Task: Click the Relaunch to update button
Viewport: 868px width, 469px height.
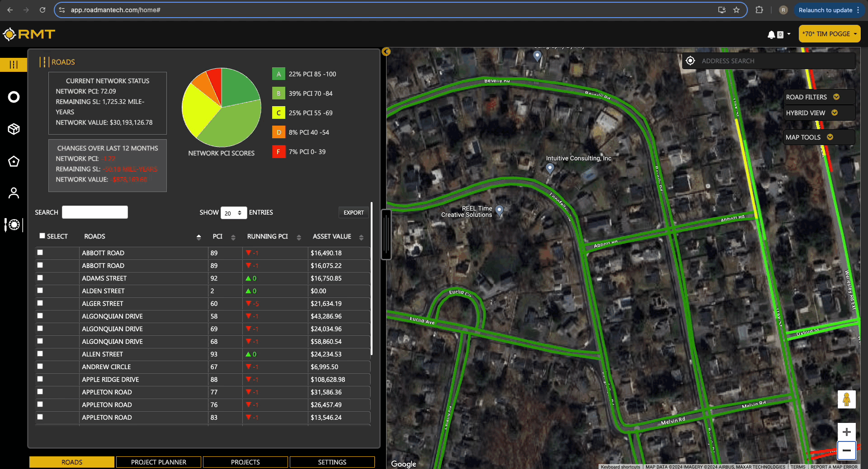Action: [825, 10]
